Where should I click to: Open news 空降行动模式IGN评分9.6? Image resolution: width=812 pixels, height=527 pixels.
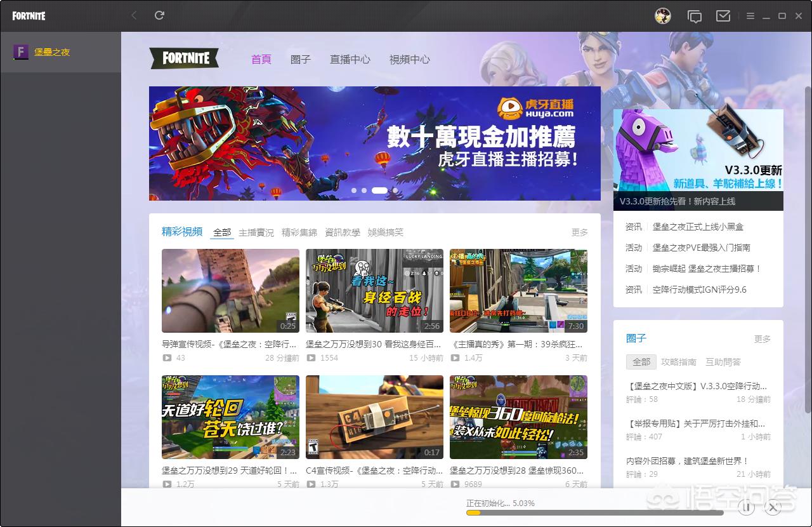(700, 290)
